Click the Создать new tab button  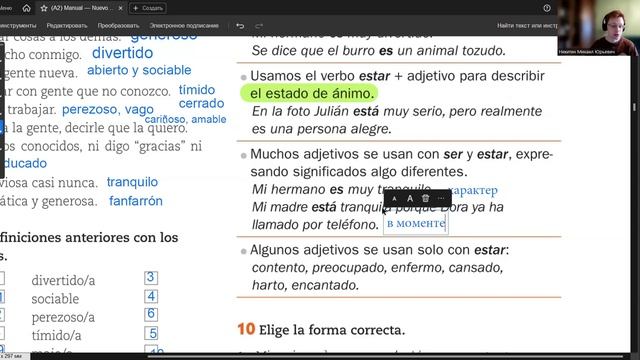pos(148,8)
